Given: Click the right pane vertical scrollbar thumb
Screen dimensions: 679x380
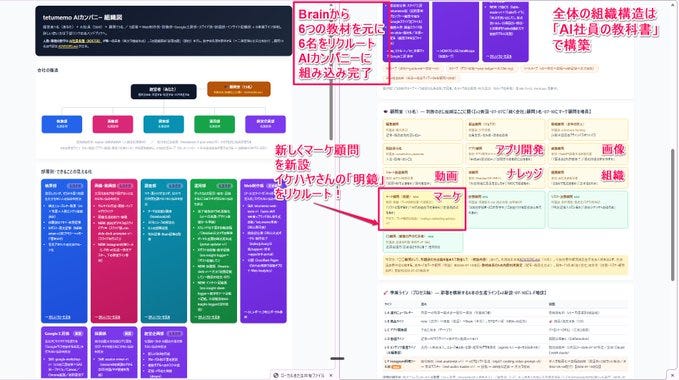Looking at the screenshot, I should point(673,215).
